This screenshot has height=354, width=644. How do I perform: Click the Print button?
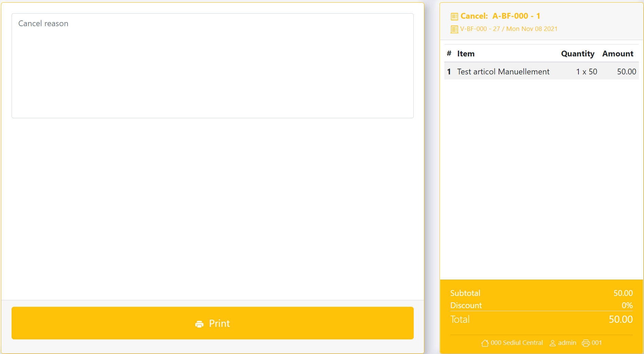pyautogui.click(x=213, y=323)
